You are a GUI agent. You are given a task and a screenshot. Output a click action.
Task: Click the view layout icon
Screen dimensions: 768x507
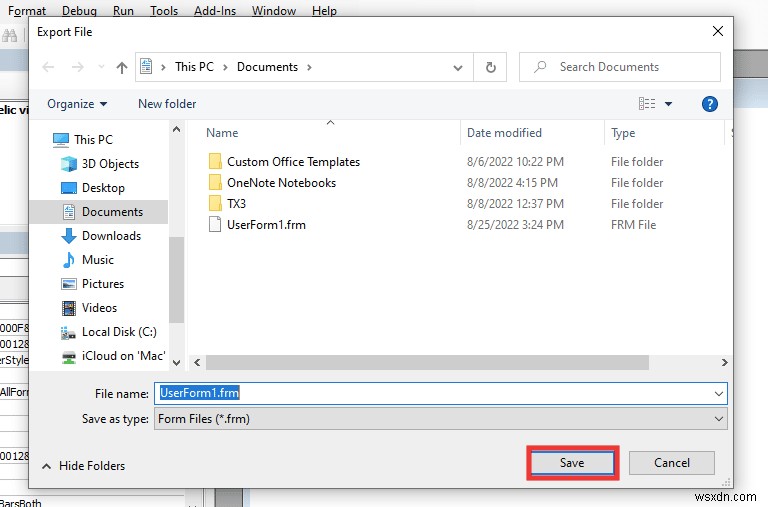[647, 103]
